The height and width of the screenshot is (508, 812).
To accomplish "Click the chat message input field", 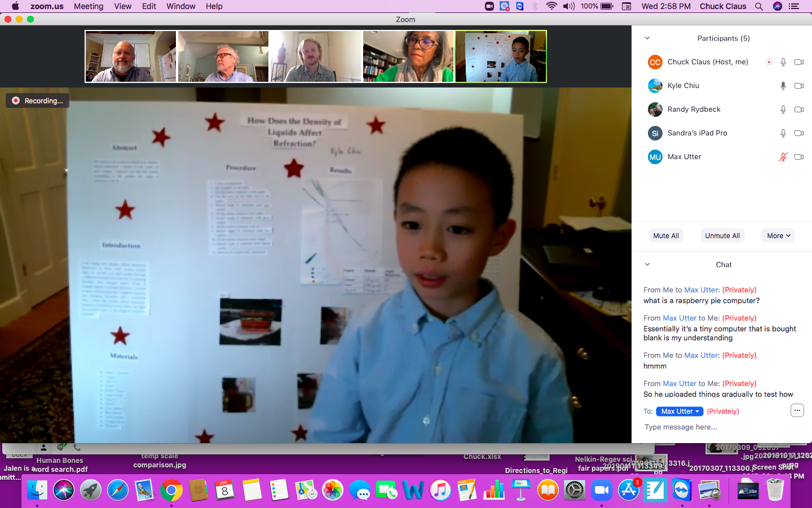I will [x=716, y=427].
